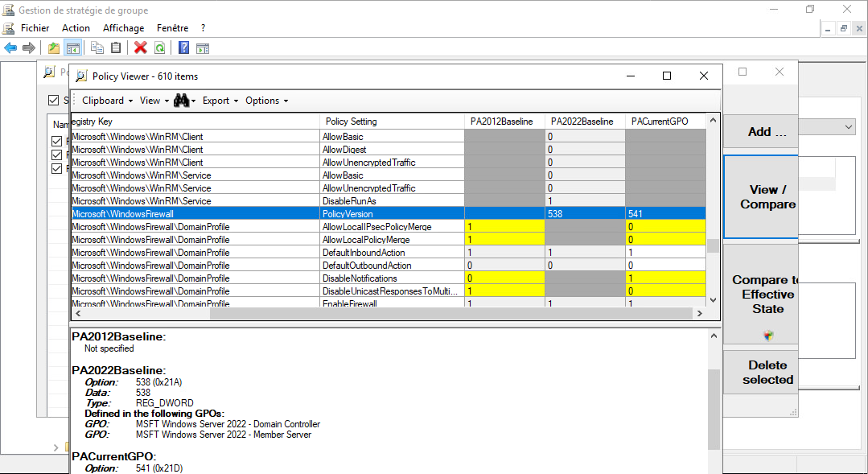Toggle the checkbox above the Name list
Viewport: 868px width, 474px height.
[x=54, y=101]
